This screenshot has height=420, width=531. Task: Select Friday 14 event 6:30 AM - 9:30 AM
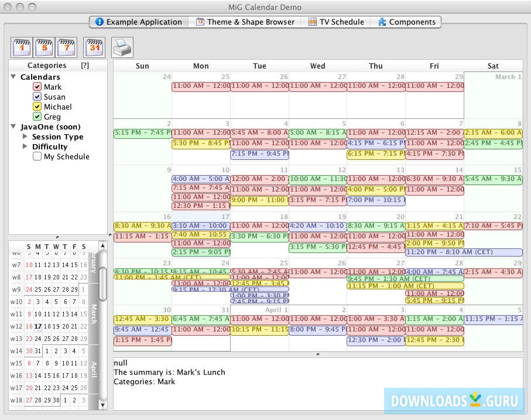[x=434, y=179]
